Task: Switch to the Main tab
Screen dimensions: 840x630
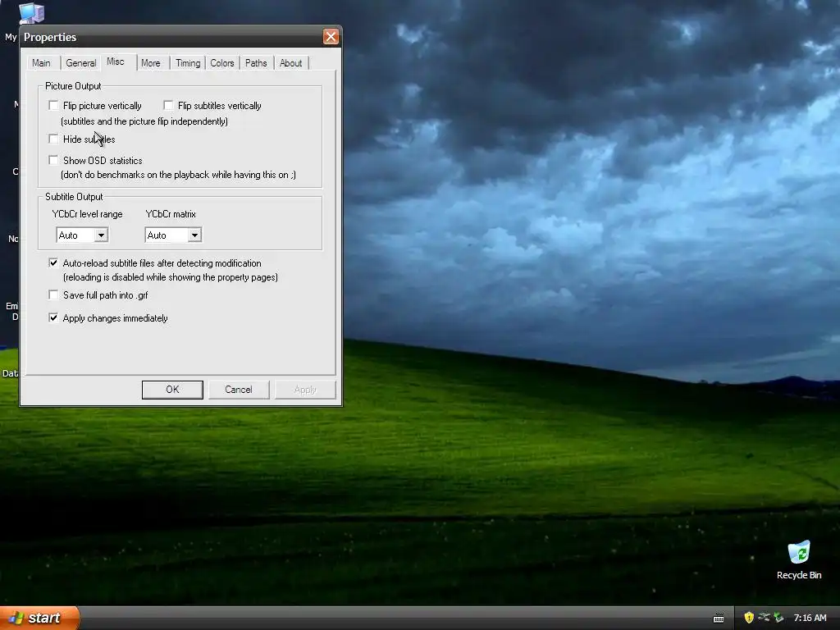Action: pyautogui.click(x=41, y=63)
